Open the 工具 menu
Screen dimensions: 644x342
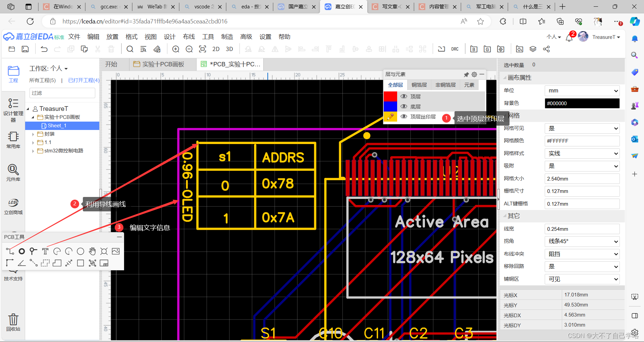coord(208,37)
